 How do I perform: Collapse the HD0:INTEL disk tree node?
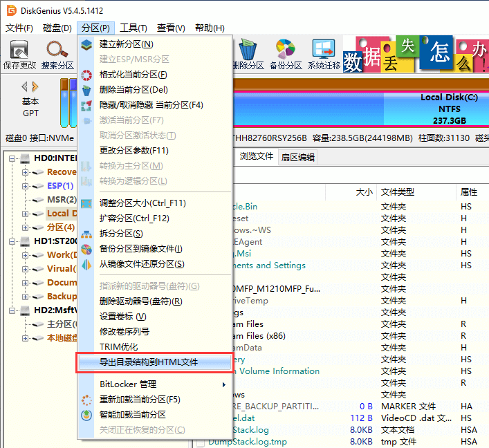click(x=12, y=159)
